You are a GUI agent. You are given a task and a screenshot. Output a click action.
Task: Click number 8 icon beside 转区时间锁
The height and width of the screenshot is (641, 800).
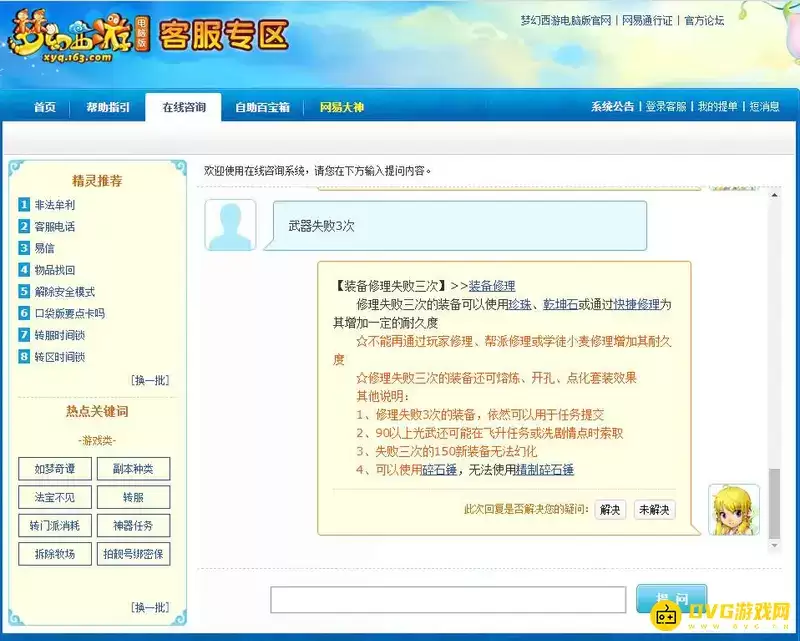tap(24, 356)
